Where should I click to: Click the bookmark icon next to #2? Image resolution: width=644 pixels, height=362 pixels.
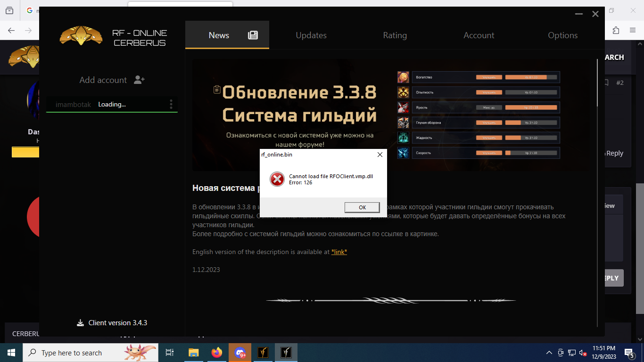[x=606, y=82]
